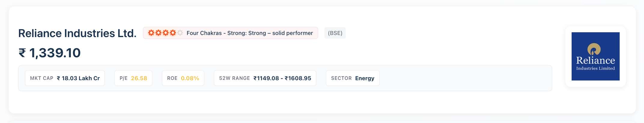Image resolution: width=644 pixels, height=123 pixels.
Task: Click the 52-week high value ₹1608.95
Action: coord(298,78)
